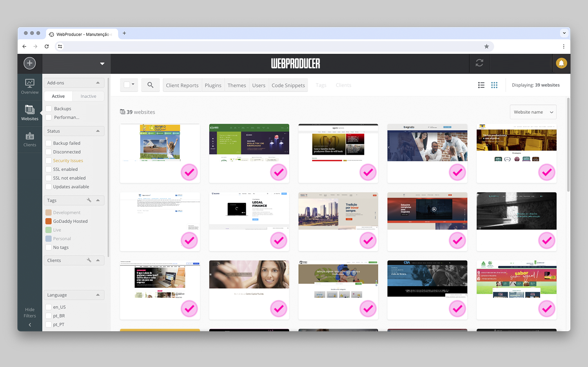This screenshot has height=367, width=588.
Task: Select the Live green tag swatch
Action: [49, 230]
